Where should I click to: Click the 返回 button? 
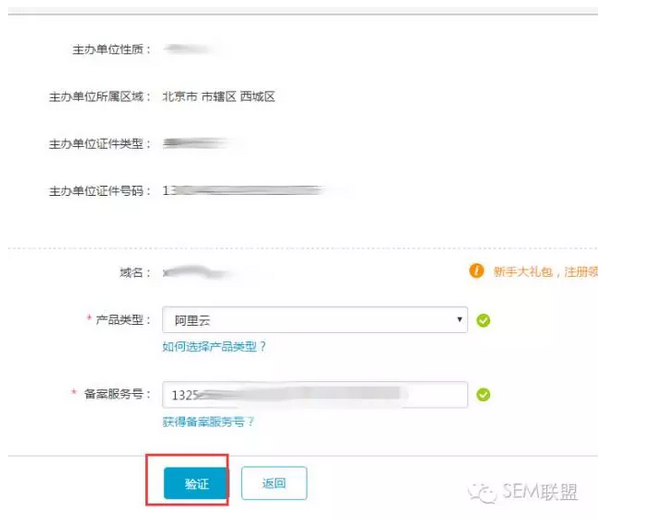click(274, 483)
